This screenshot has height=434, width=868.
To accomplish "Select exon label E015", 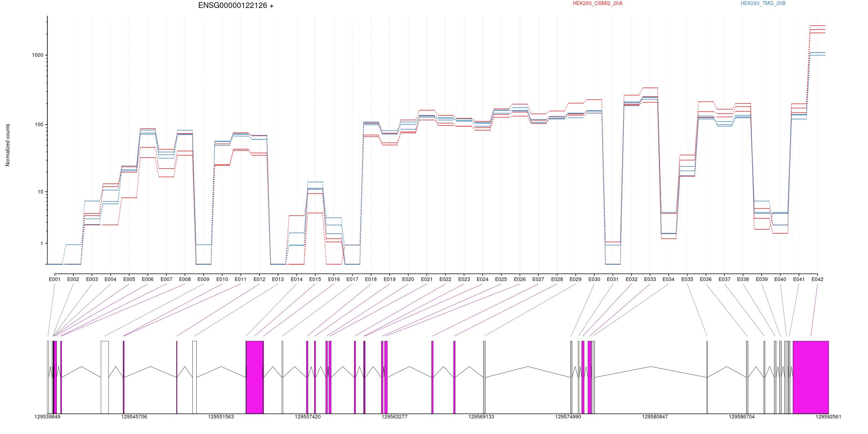I will pos(315,279).
